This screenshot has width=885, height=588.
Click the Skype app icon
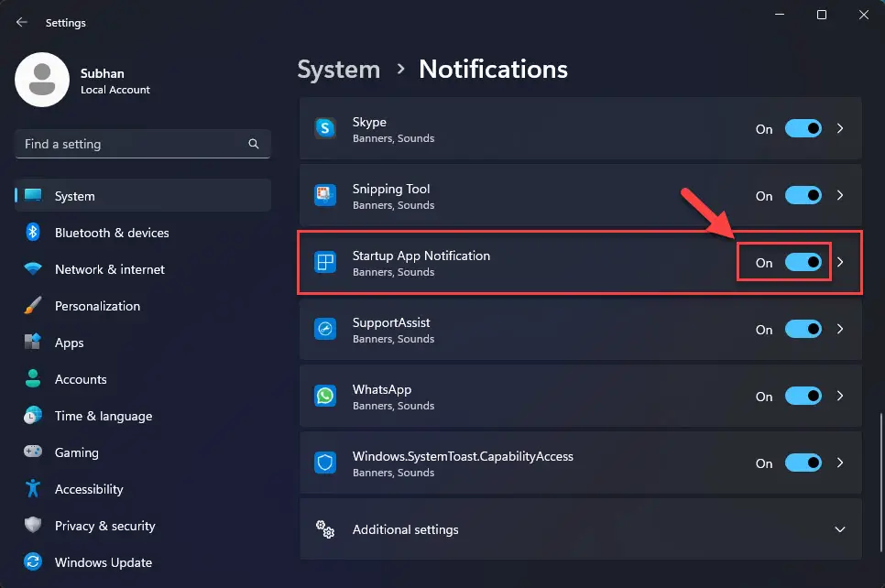point(325,128)
